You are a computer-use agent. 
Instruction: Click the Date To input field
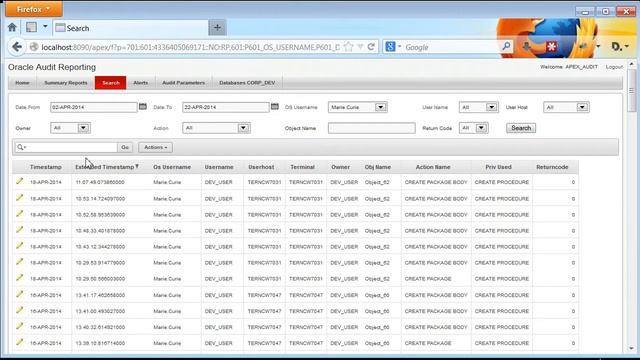pyautogui.click(x=226, y=107)
